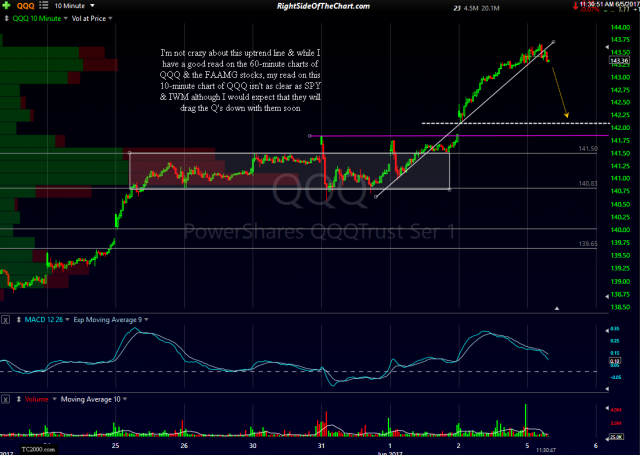Click the TC2000.com logo at bottom left

tap(38, 449)
